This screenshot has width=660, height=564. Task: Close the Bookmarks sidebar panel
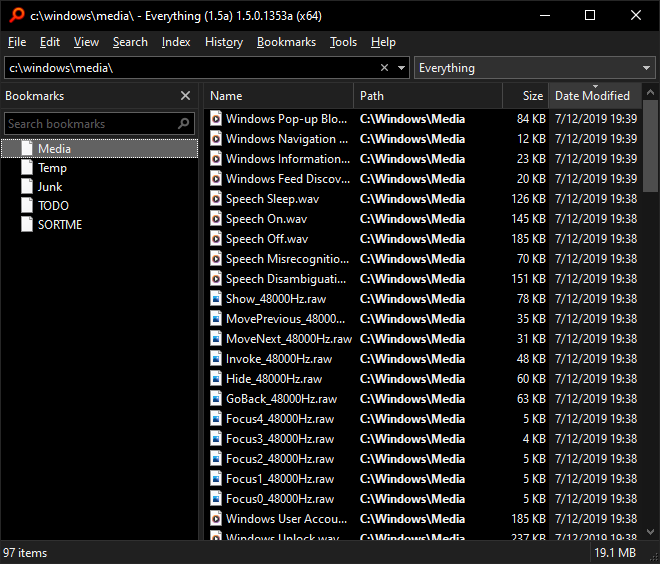click(x=185, y=96)
